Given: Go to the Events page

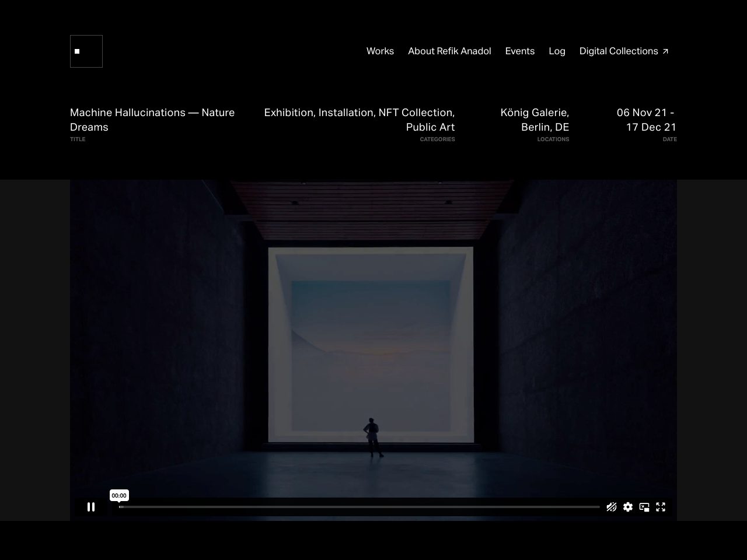Looking at the screenshot, I should pos(520,51).
